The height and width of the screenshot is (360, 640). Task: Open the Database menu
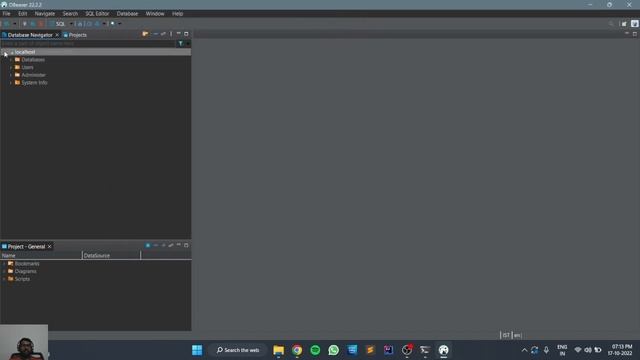(127, 13)
